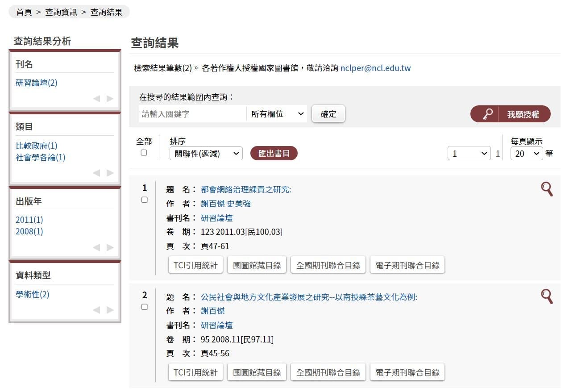
Task: Open title 都會網絡治理課責之研究
Action: (x=246, y=189)
